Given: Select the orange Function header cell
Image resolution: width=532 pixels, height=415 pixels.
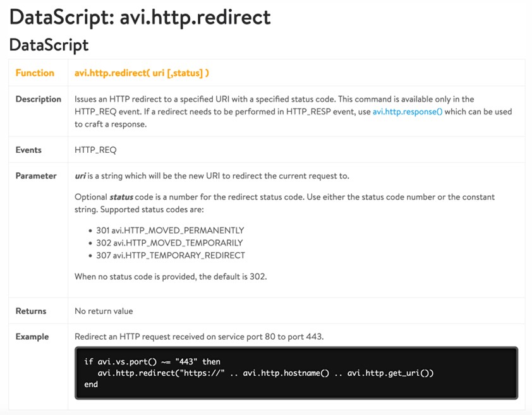Looking at the screenshot, I should point(35,73).
